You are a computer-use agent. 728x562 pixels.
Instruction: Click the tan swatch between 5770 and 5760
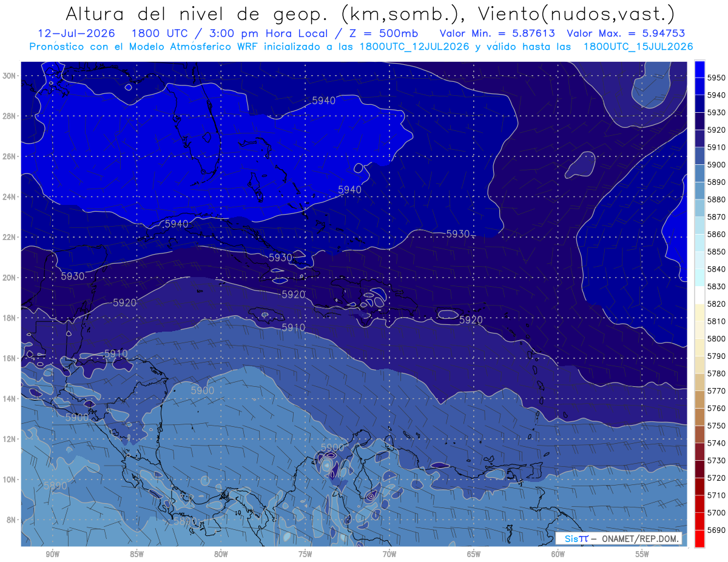tap(699, 400)
